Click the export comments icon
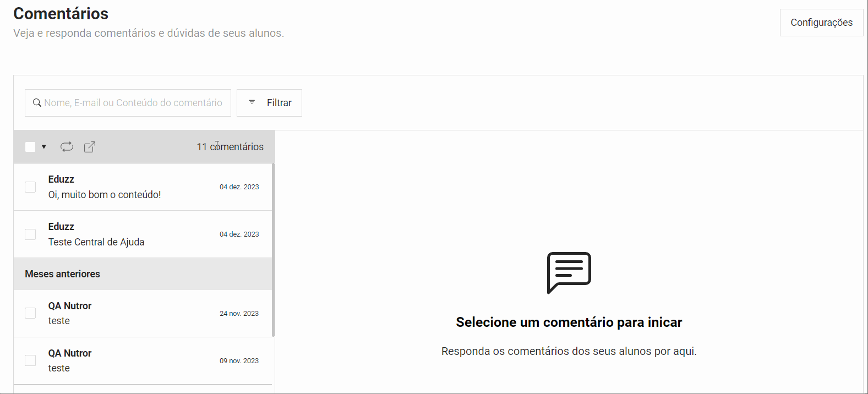This screenshot has height=394, width=868. 90,147
